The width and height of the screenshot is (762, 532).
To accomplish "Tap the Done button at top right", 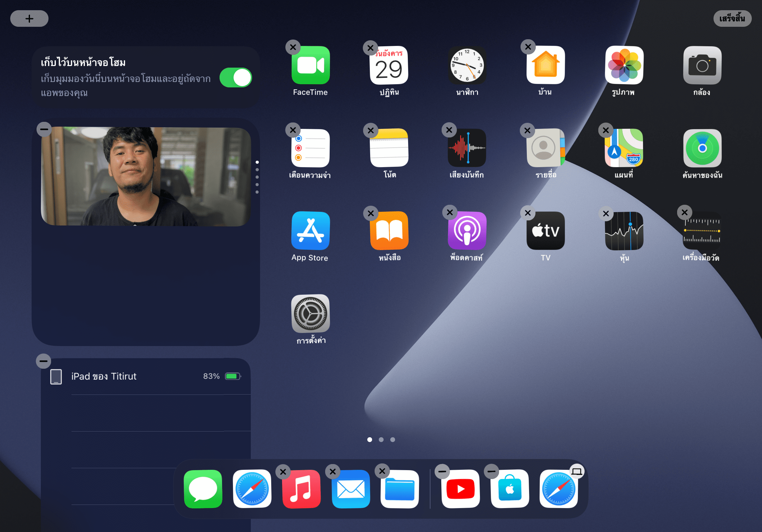I will [x=732, y=18].
